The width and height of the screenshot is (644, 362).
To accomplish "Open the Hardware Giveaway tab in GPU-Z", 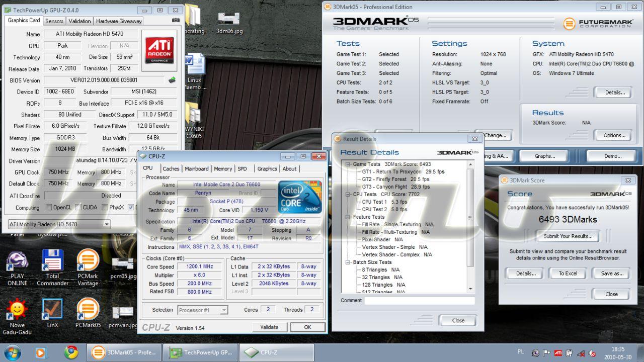I will point(119,21).
